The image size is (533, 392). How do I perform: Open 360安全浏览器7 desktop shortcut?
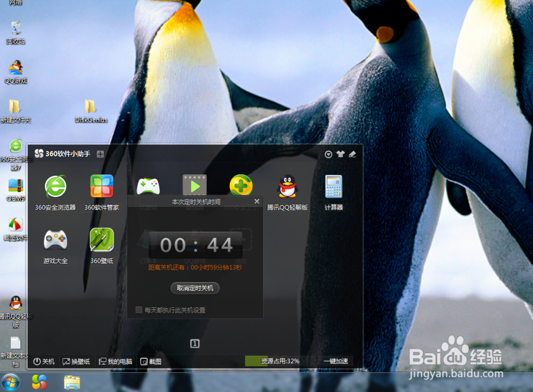click(x=15, y=155)
